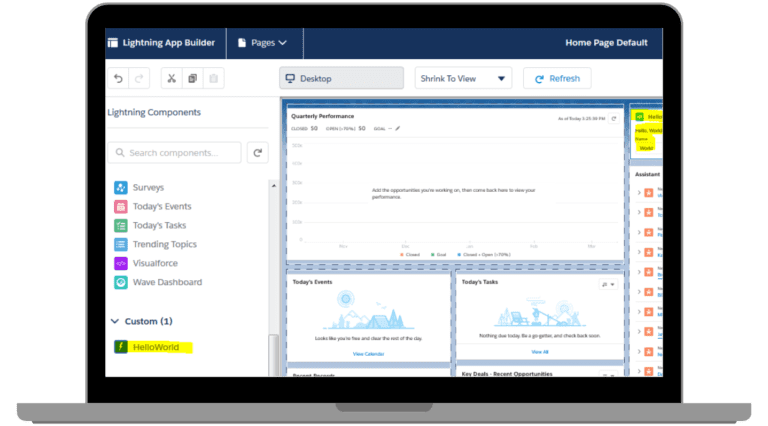Click the Refresh button
The image size is (768, 426).
(x=557, y=78)
